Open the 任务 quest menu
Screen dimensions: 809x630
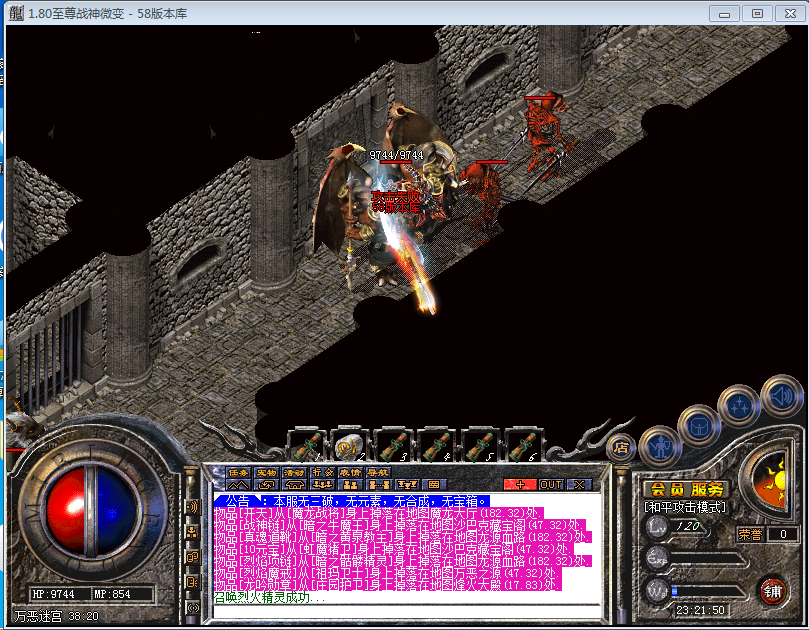(x=238, y=472)
